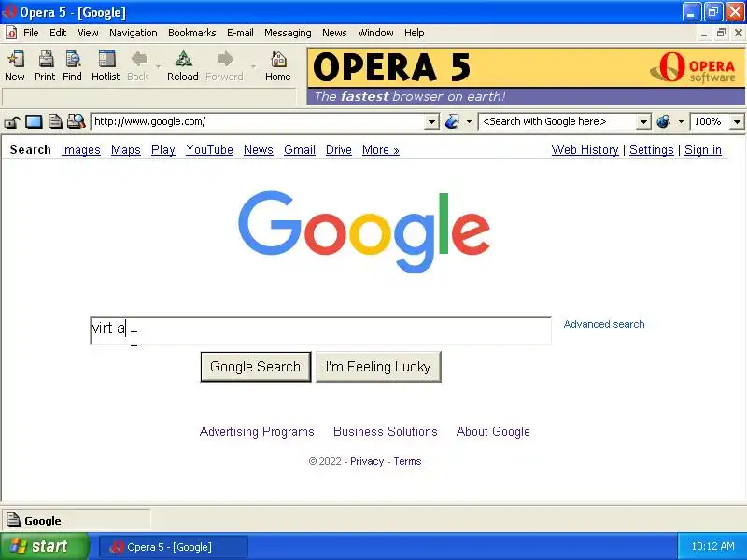Open the Play link
The width and height of the screenshot is (747, 560).
coord(162,150)
